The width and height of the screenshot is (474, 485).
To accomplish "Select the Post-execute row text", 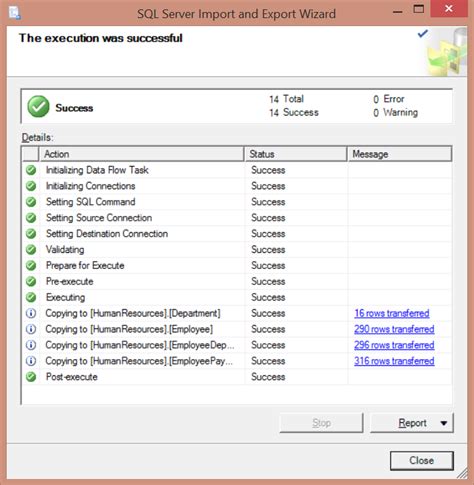I will tap(72, 377).
